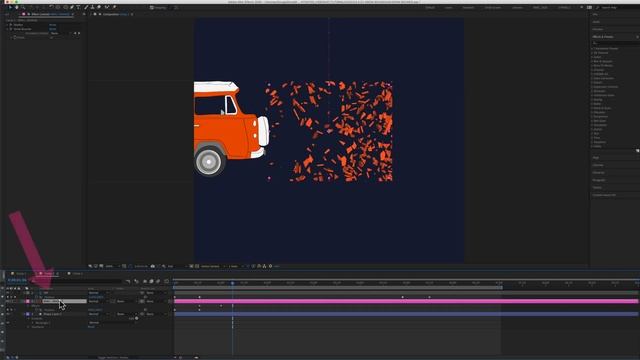This screenshot has width=640, height=360.
Task: Click the current time indicator on ruler
Action: 233,283
